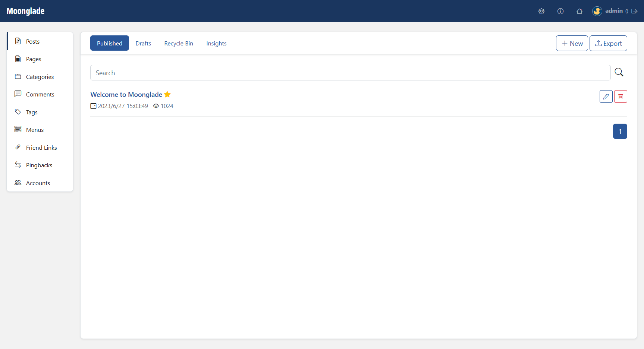Click the Menus sidebar icon
644x349 pixels.
18,129
